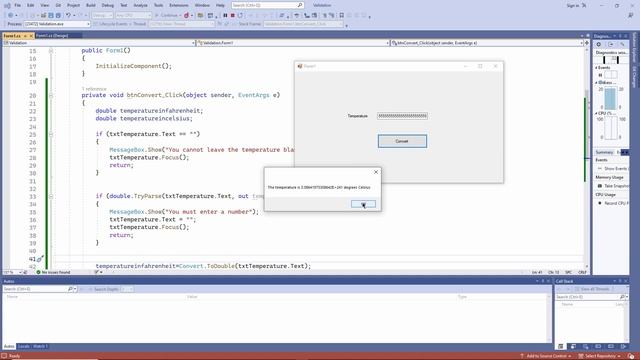Click the feedback icon below window controls
The image size is (640, 360).
(631, 16)
